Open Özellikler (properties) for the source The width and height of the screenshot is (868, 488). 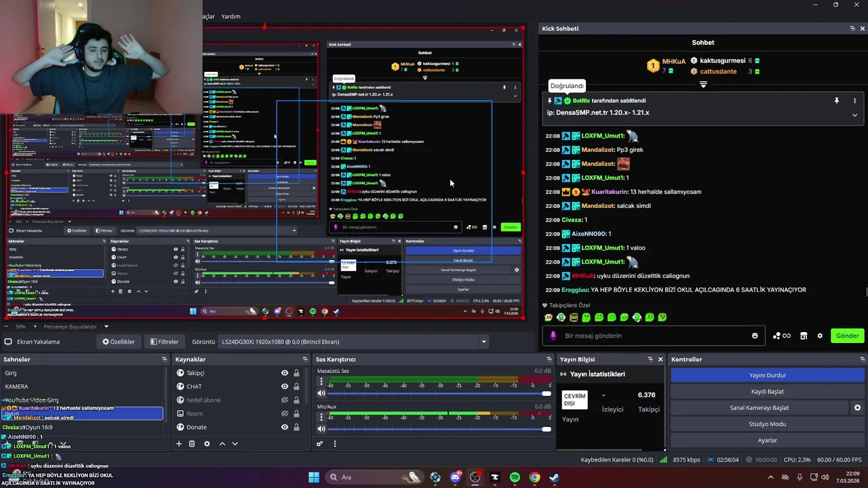(118, 342)
